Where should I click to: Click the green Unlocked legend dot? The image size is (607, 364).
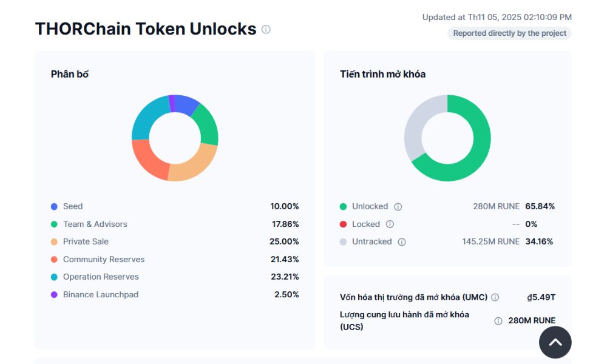344,206
